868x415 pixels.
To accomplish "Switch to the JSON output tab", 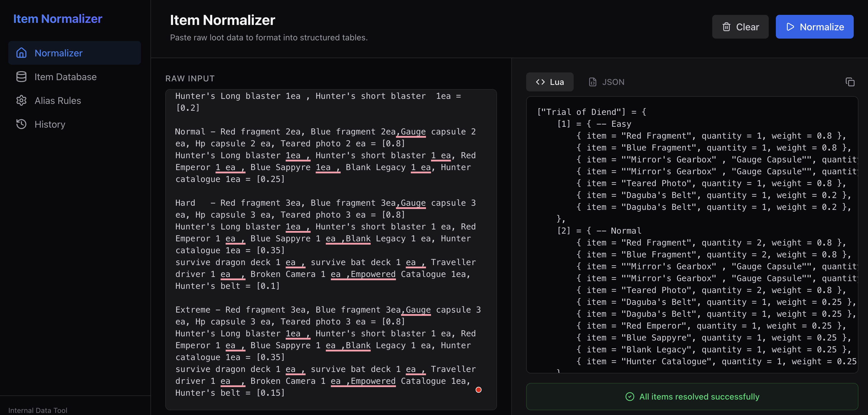I will (x=606, y=82).
